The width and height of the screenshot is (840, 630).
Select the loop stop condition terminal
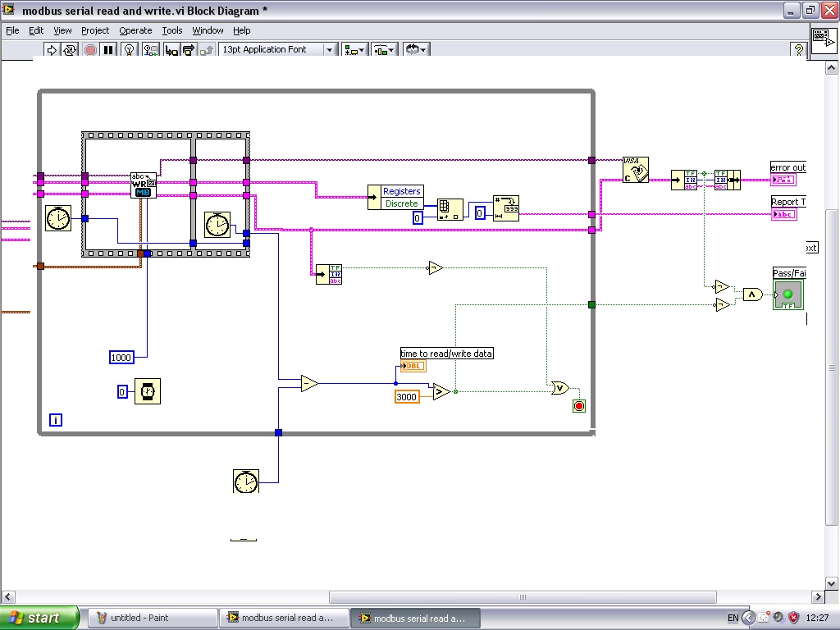point(579,406)
